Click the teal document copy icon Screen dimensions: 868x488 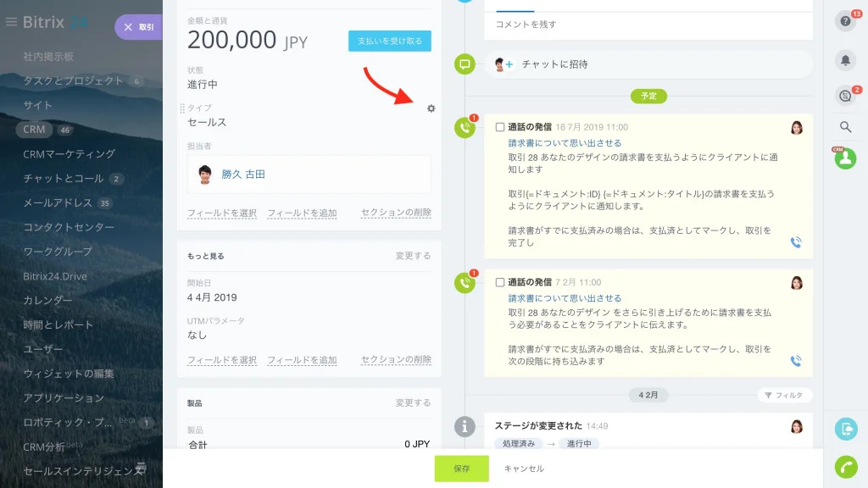coord(846,429)
